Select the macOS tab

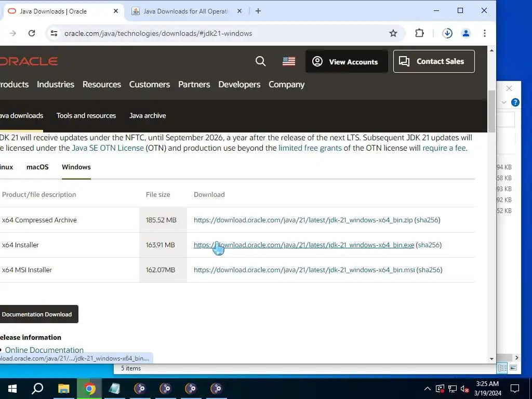click(37, 167)
